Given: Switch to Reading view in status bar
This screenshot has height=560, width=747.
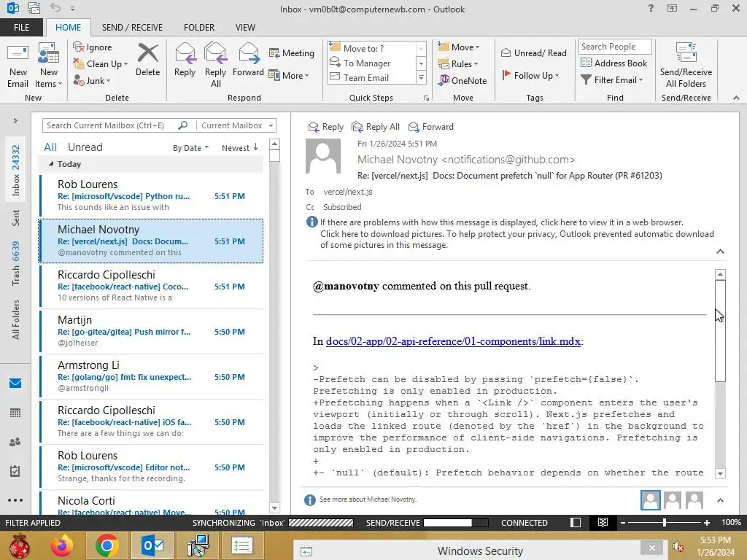Looking at the screenshot, I should point(603,522).
